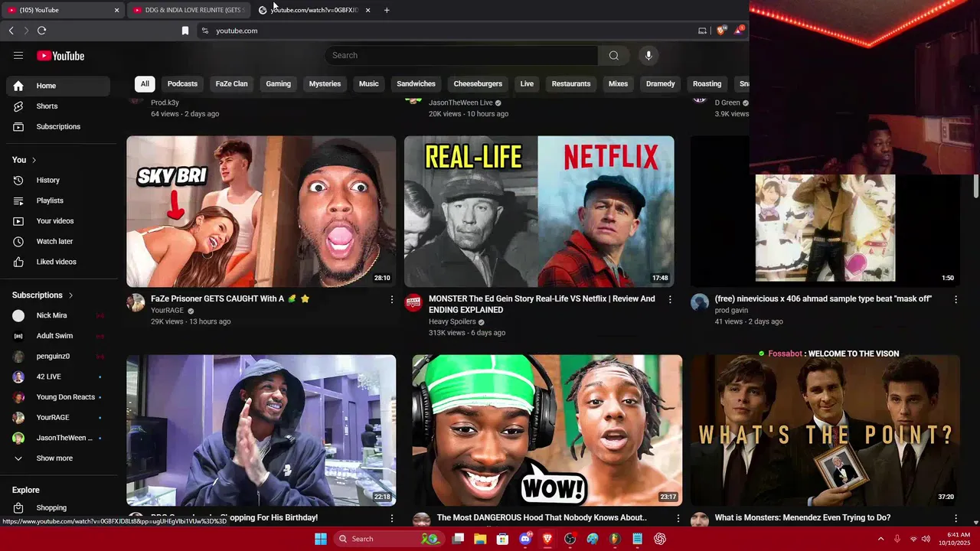
Task: Select the Gaming filter chip
Action: [x=278, y=84]
